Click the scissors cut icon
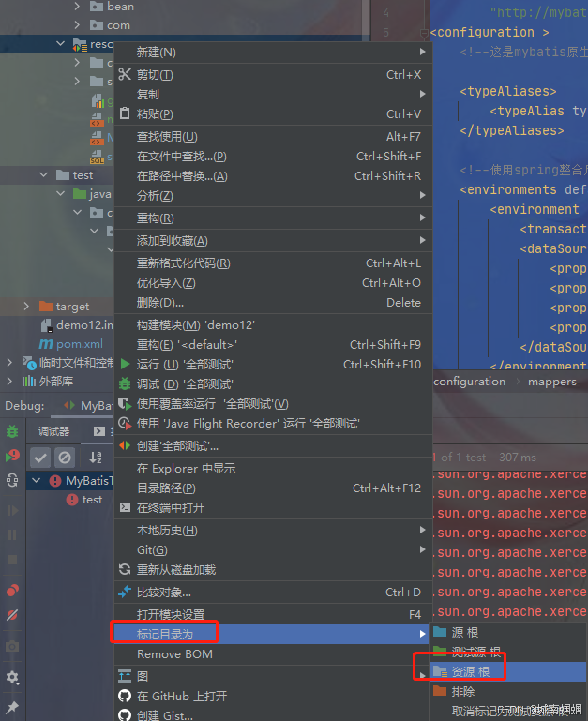 point(125,74)
